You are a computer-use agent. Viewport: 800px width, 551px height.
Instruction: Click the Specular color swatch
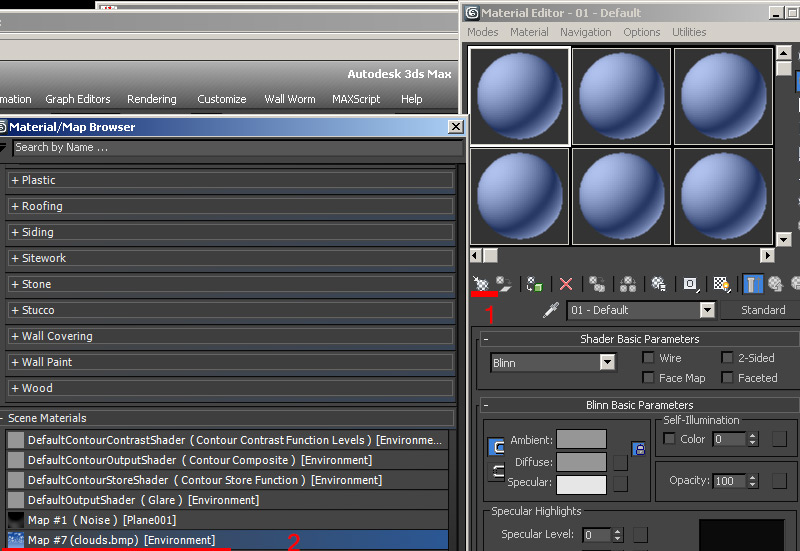(x=581, y=484)
